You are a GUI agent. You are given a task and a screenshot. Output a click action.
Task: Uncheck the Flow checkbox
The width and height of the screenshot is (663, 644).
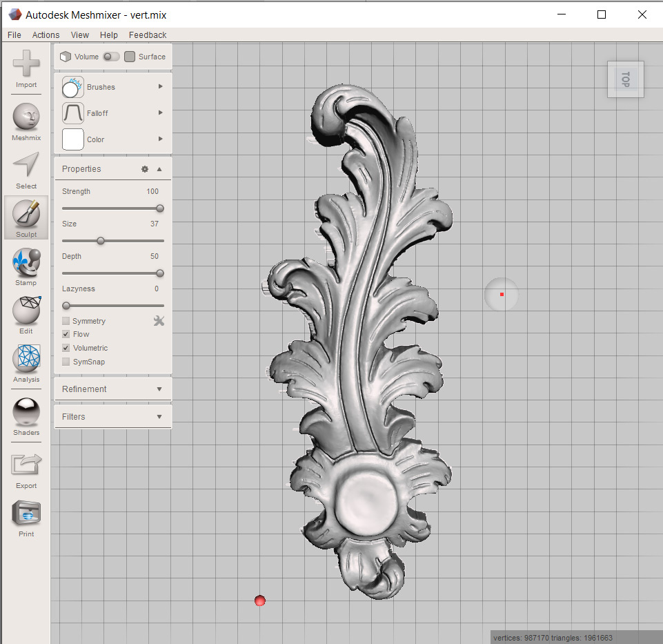66,334
